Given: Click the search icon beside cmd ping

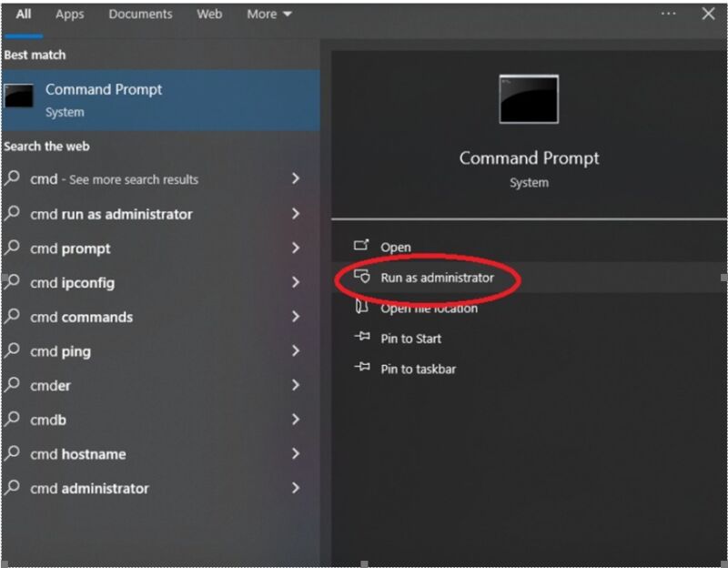Looking at the screenshot, I should (x=13, y=351).
